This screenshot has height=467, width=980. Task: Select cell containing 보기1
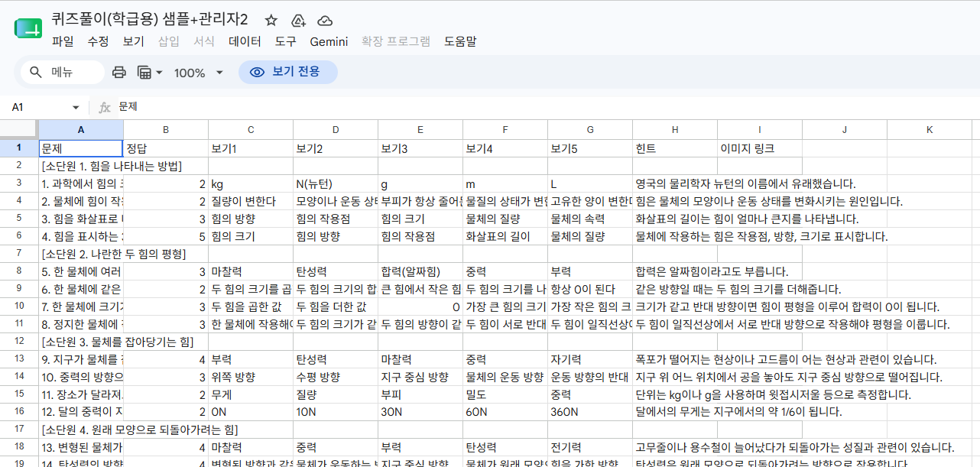tap(251, 148)
